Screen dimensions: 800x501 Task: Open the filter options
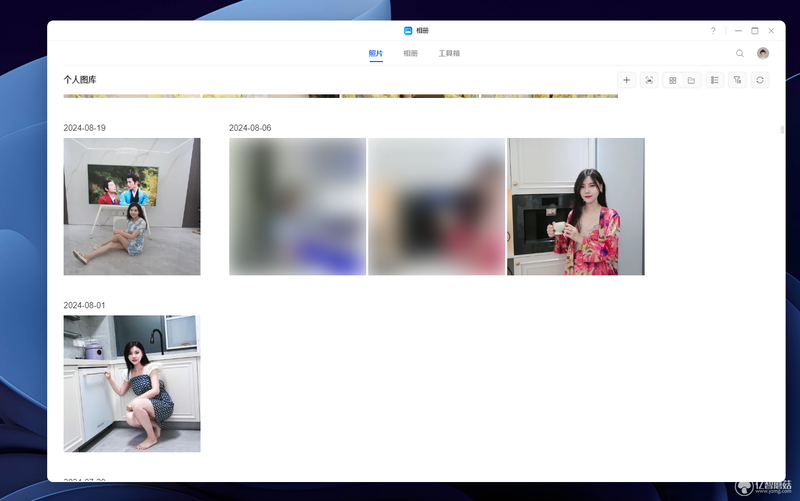point(737,80)
